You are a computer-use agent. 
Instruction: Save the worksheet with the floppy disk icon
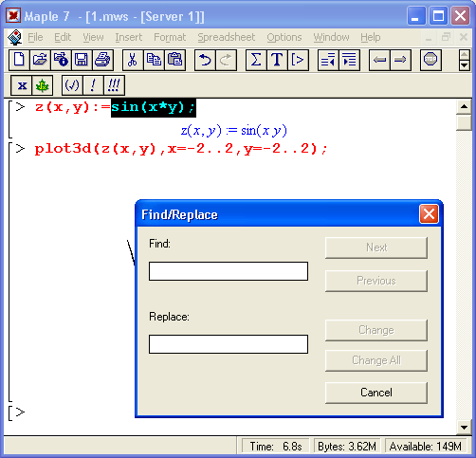(82, 60)
